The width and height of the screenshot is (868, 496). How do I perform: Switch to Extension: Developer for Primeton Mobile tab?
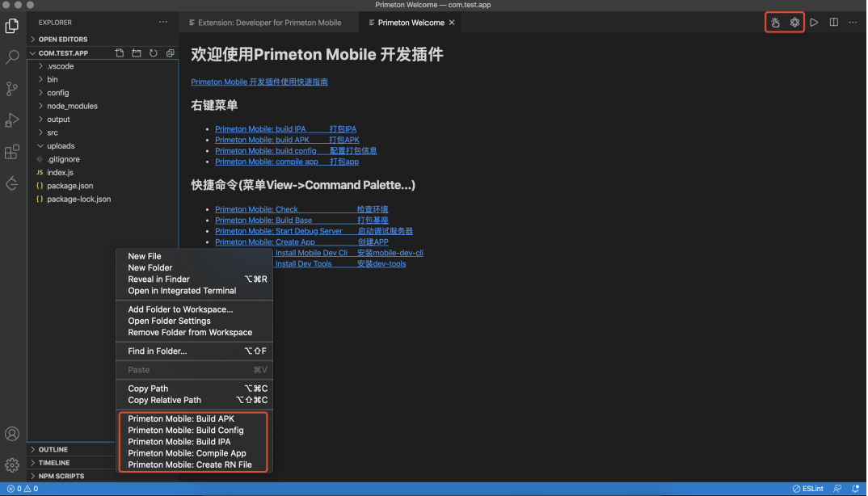(269, 23)
